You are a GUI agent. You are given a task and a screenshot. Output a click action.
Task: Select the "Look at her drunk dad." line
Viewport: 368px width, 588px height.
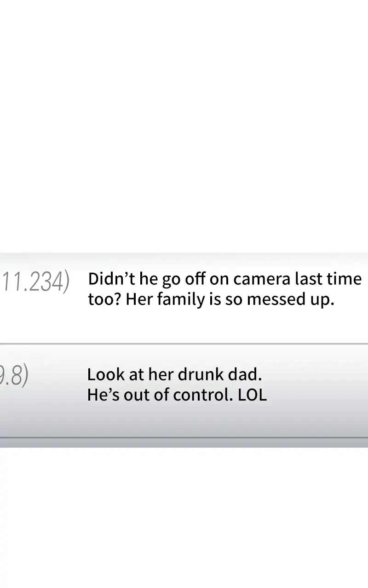174,375
